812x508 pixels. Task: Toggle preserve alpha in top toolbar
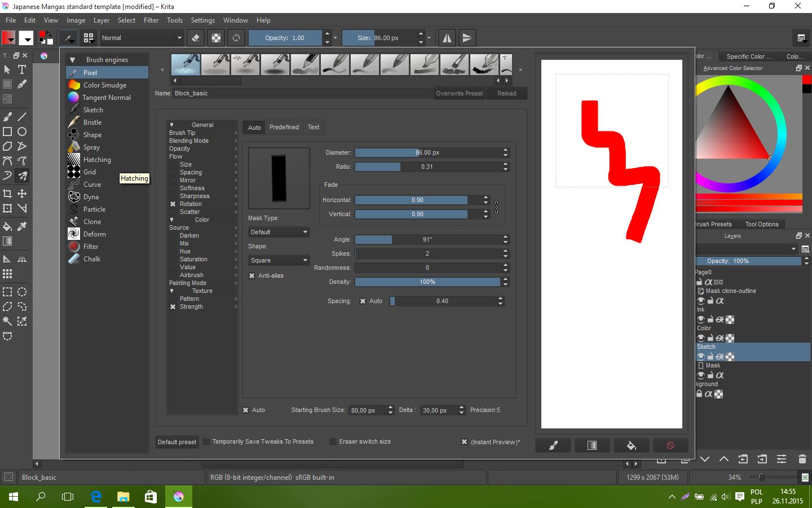coord(216,38)
